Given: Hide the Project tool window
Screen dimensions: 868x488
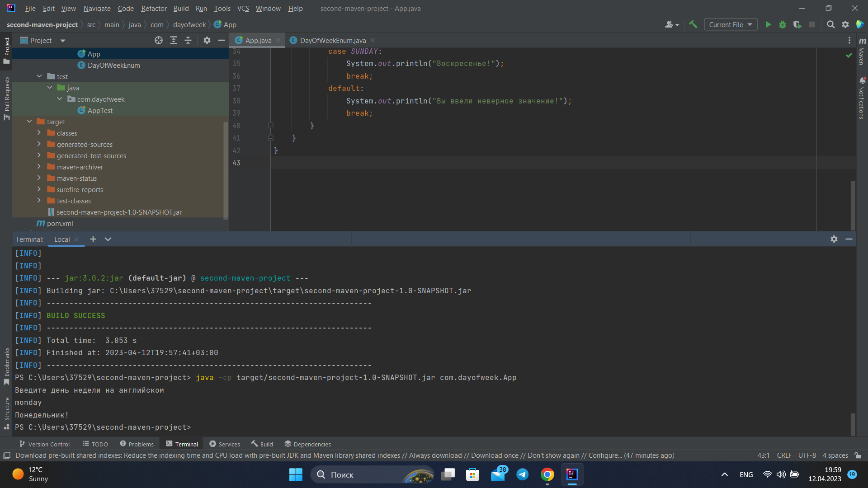Looking at the screenshot, I should click(x=222, y=41).
